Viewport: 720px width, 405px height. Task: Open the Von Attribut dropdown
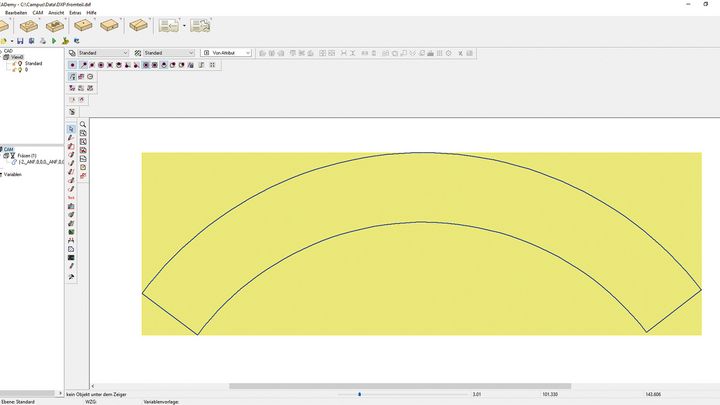point(250,52)
